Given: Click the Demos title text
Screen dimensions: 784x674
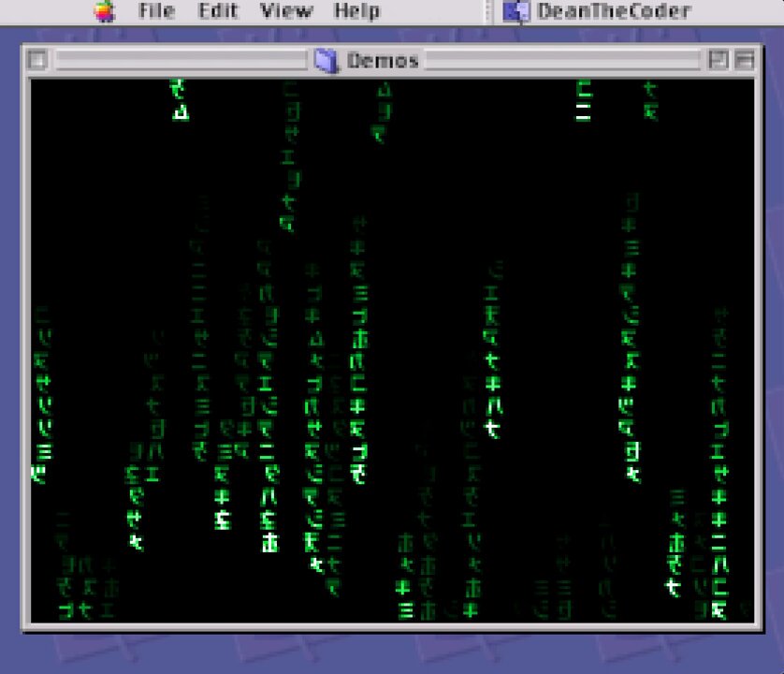Looking at the screenshot, I should pyautogui.click(x=383, y=61).
